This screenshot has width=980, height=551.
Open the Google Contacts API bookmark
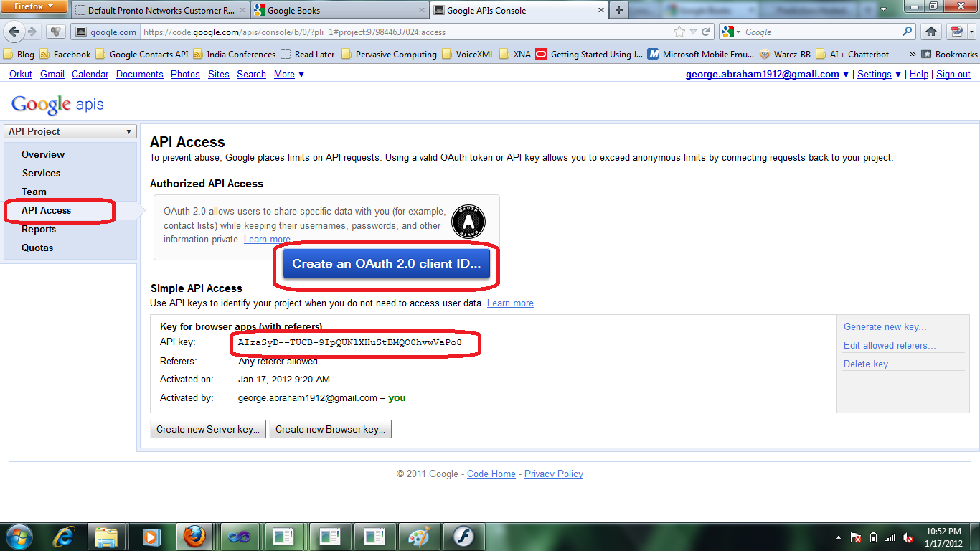pos(141,54)
